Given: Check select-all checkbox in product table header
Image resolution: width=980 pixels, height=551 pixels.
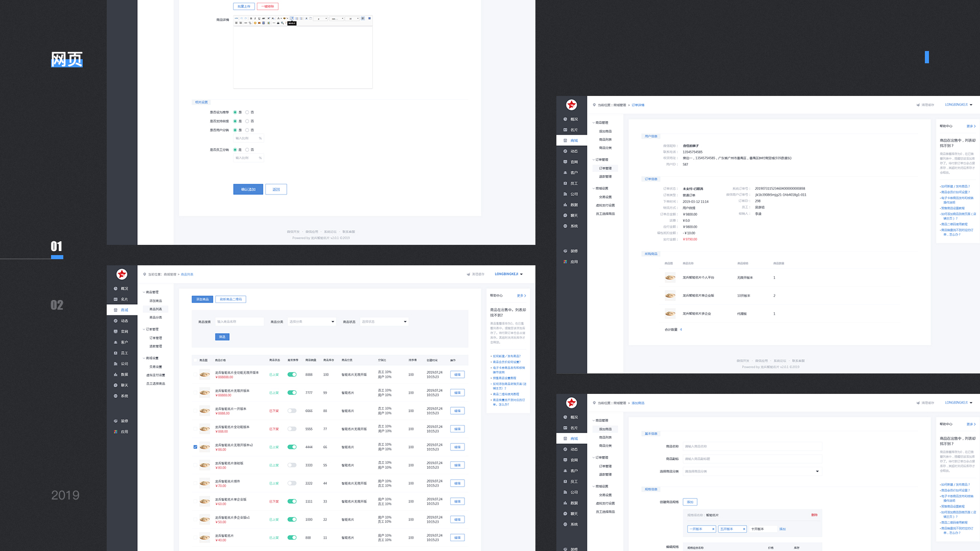Looking at the screenshot, I should pos(195,360).
